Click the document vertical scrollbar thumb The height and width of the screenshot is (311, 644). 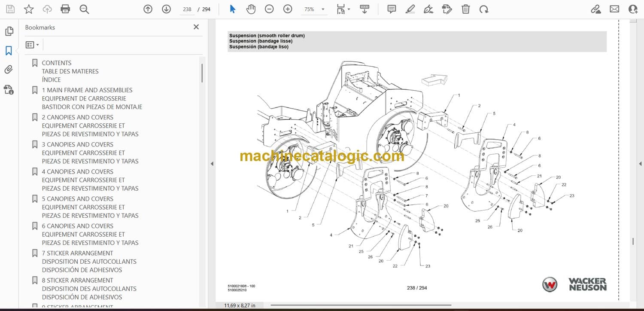click(x=633, y=242)
